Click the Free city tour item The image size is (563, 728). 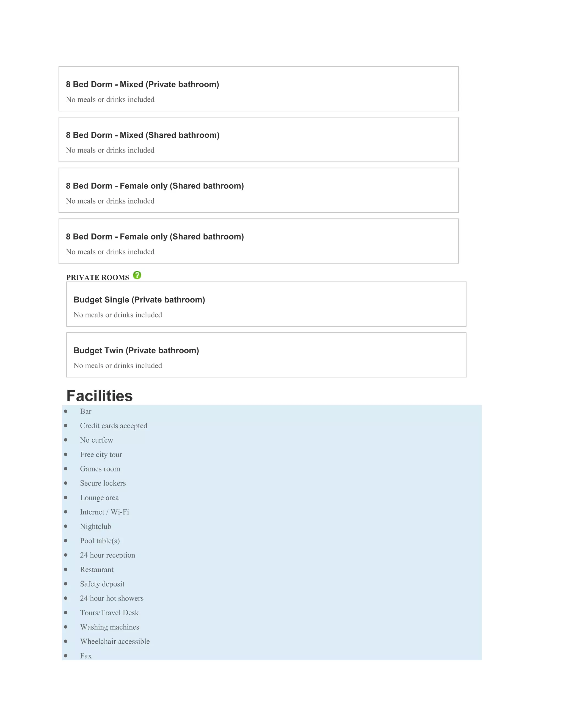click(x=101, y=454)
